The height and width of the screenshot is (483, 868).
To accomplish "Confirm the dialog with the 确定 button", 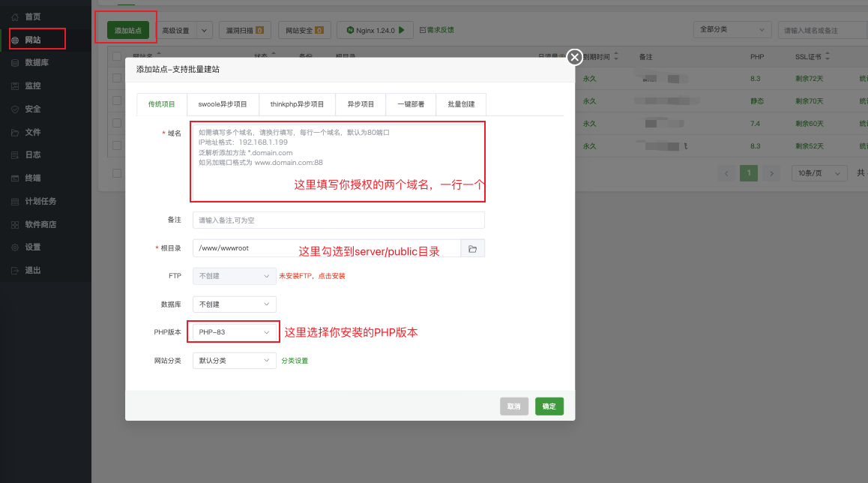I will 549,406.
